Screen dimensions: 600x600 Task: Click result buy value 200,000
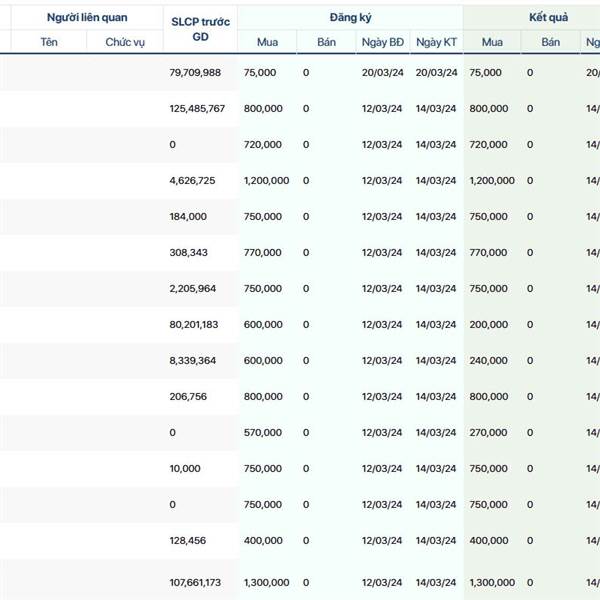489,324
